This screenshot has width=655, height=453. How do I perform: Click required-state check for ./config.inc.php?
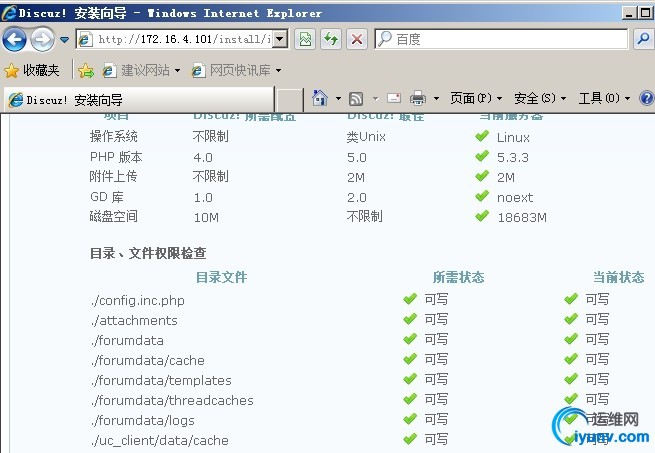pyautogui.click(x=410, y=299)
